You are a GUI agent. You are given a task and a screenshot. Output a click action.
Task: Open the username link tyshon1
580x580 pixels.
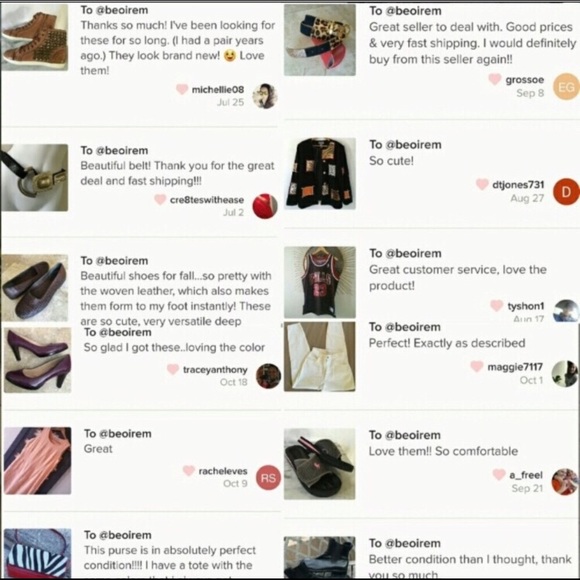click(526, 306)
